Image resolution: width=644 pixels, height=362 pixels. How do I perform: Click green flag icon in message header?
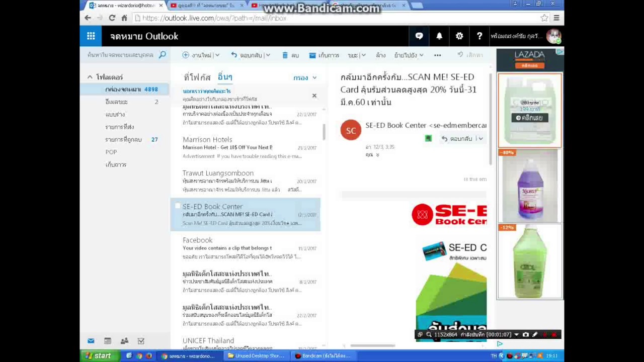pos(428,139)
